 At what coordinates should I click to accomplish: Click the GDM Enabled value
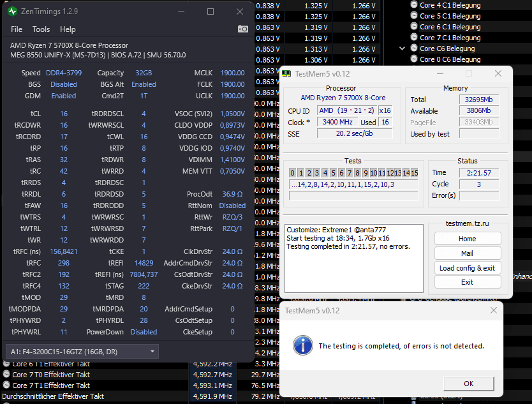[64, 96]
